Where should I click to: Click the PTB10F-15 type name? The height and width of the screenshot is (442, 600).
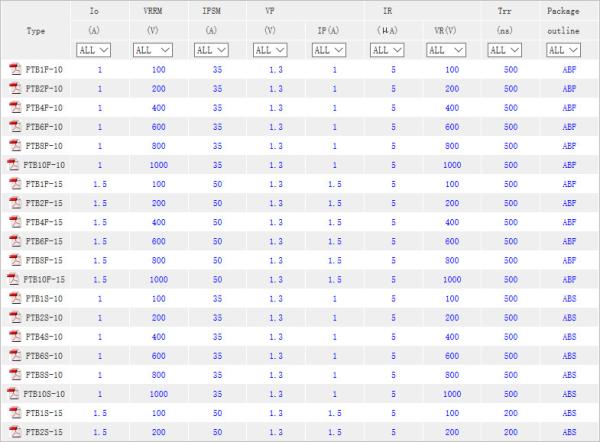(x=44, y=280)
